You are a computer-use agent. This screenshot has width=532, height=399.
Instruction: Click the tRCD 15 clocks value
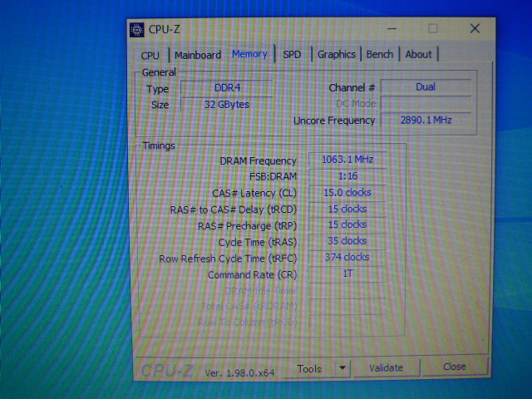[x=347, y=209]
